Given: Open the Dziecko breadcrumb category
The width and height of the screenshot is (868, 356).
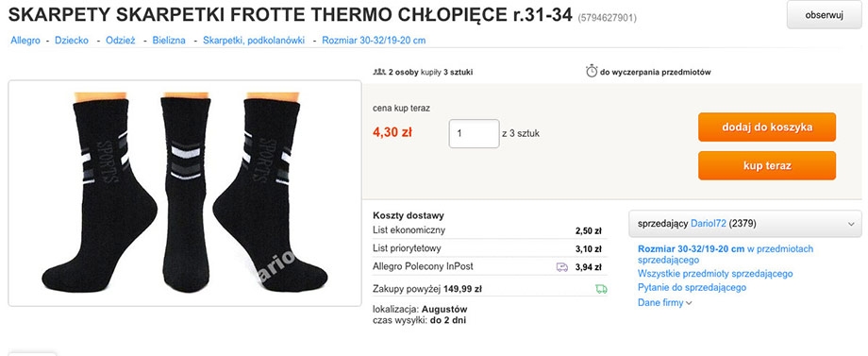Looking at the screenshot, I should (x=72, y=41).
